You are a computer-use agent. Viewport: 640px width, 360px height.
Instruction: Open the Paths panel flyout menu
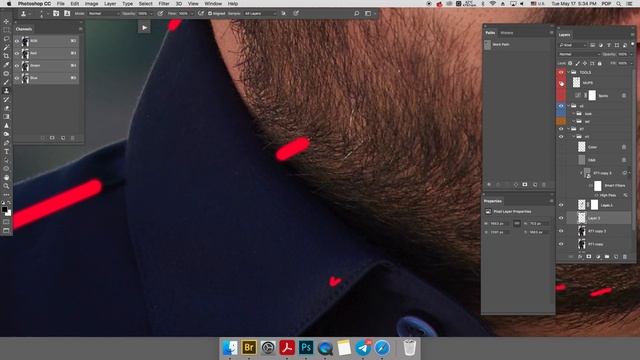551,33
